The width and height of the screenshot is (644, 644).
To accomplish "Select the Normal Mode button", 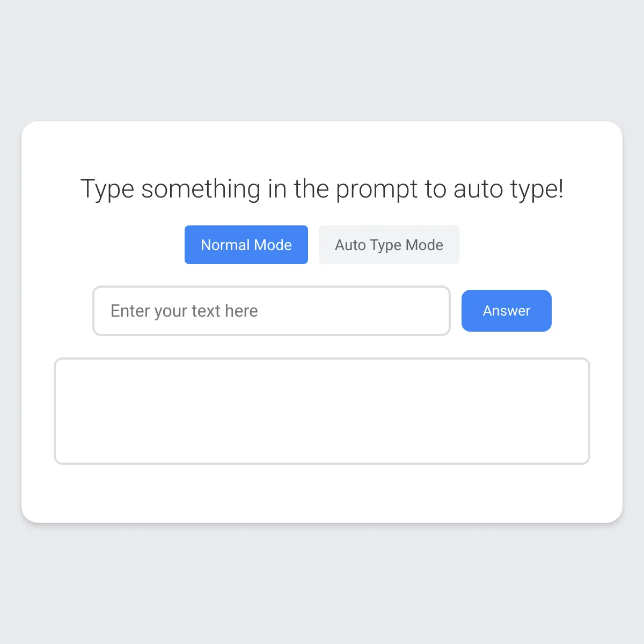I will (246, 245).
